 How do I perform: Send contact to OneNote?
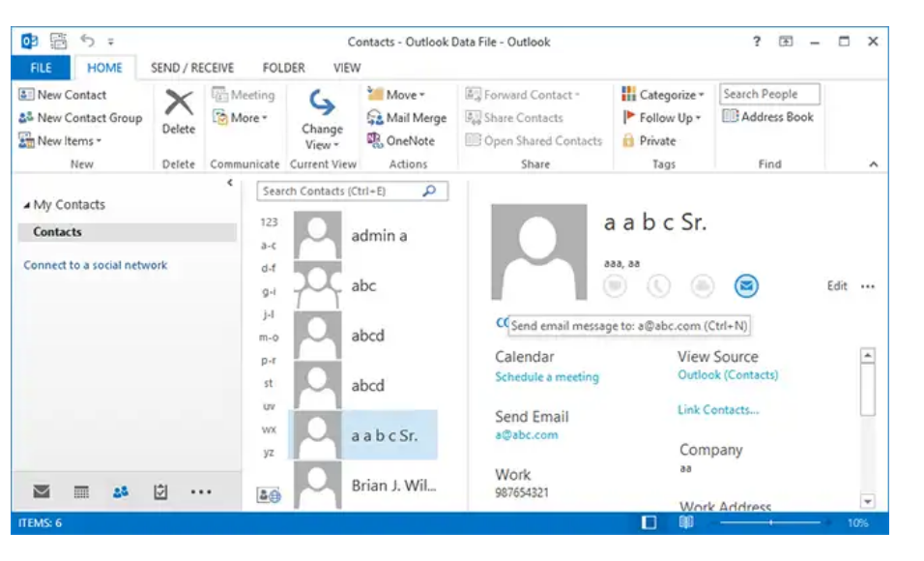pos(401,140)
